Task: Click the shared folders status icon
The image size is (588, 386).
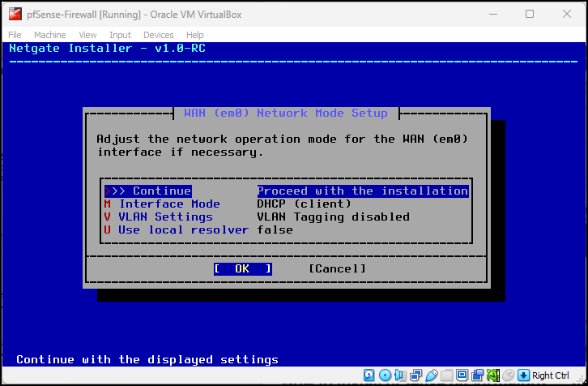Action: [x=446, y=375]
